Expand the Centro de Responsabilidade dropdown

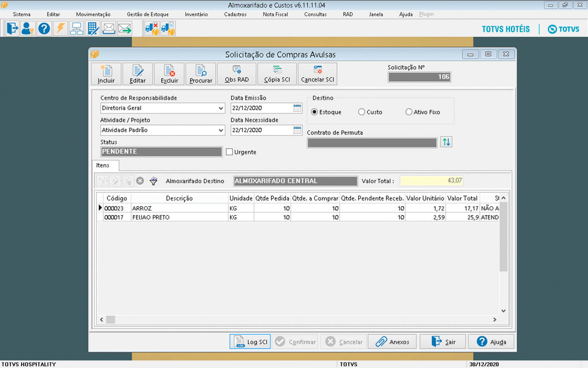(220, 108)
